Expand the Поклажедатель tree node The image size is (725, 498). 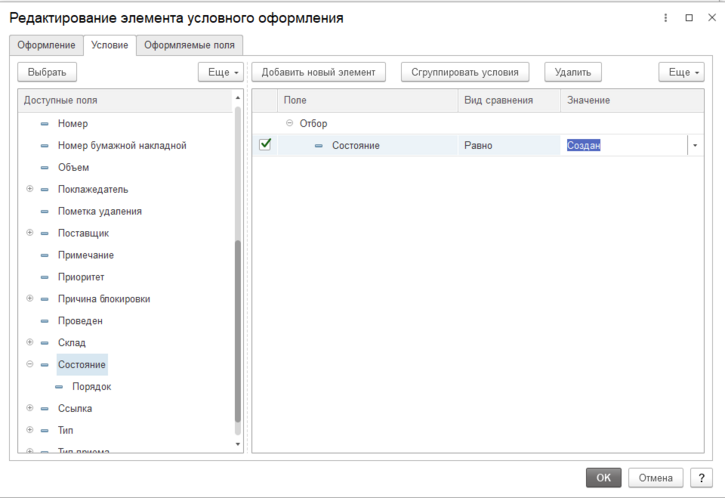[30, 189]
